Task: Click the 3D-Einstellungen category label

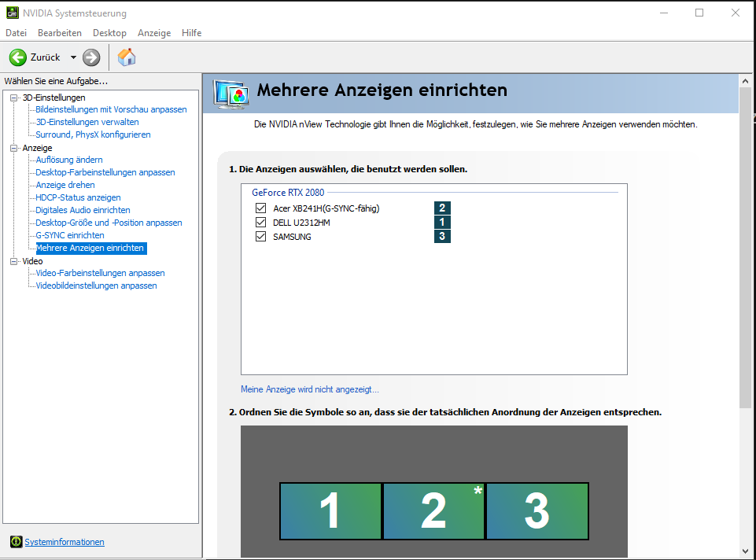Action: click(x=54, y=98)
